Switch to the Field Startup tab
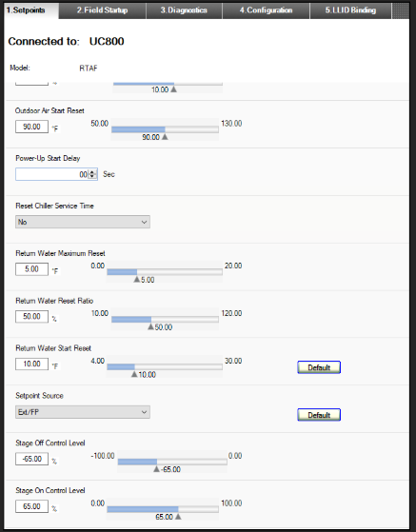 pyautogui.click(x=102, y=10)
